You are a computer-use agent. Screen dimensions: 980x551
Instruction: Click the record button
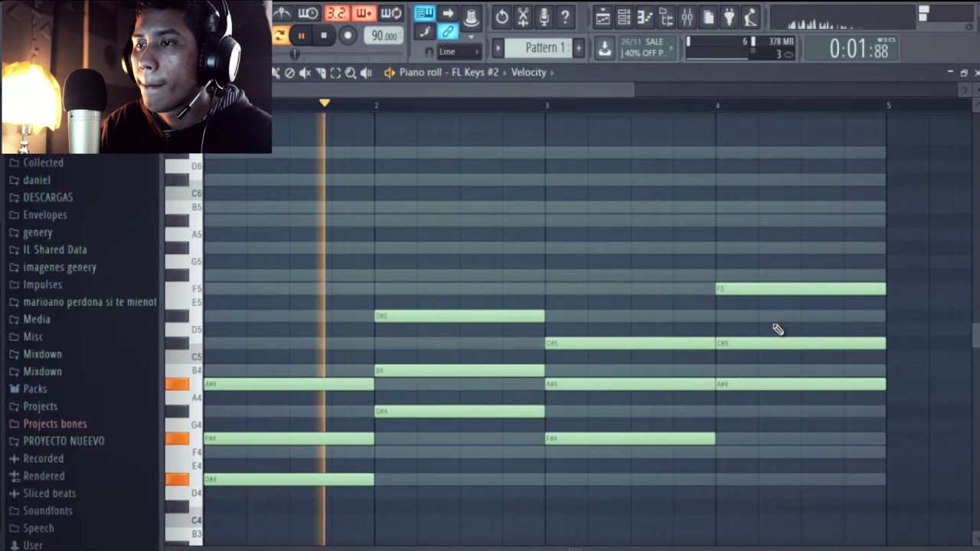(348, 35)
